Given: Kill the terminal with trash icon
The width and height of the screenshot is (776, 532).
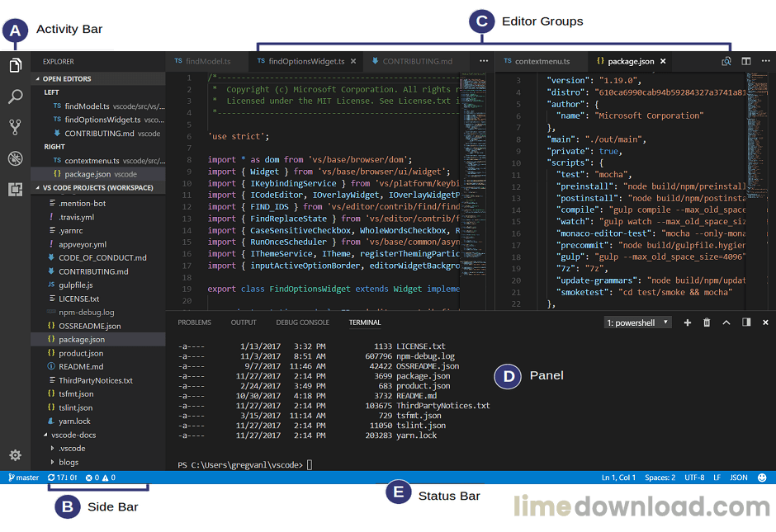Looking at the screenshot, I should point(707,322).
